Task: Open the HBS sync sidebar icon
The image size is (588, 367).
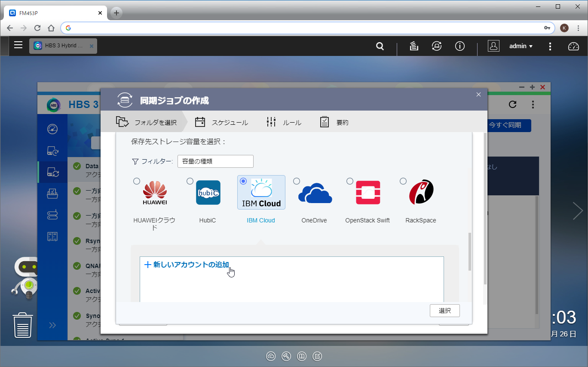Action: tap(52, 172)
